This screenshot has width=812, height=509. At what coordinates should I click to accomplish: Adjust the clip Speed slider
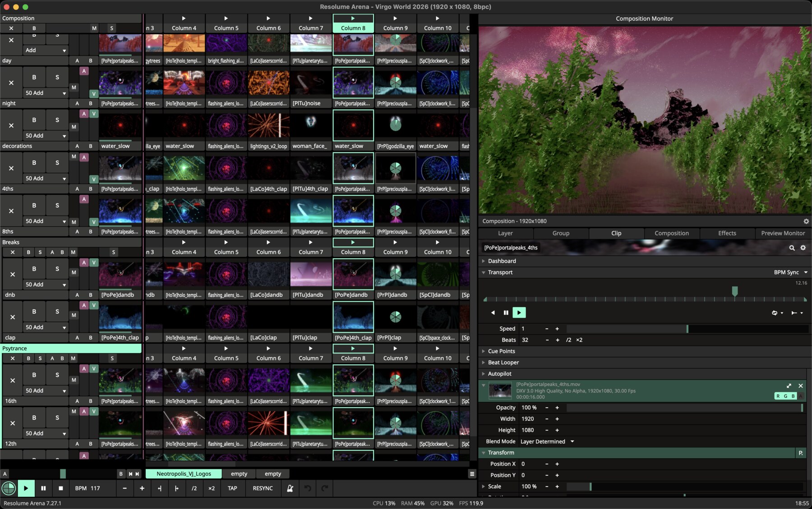tap(687, 329)
